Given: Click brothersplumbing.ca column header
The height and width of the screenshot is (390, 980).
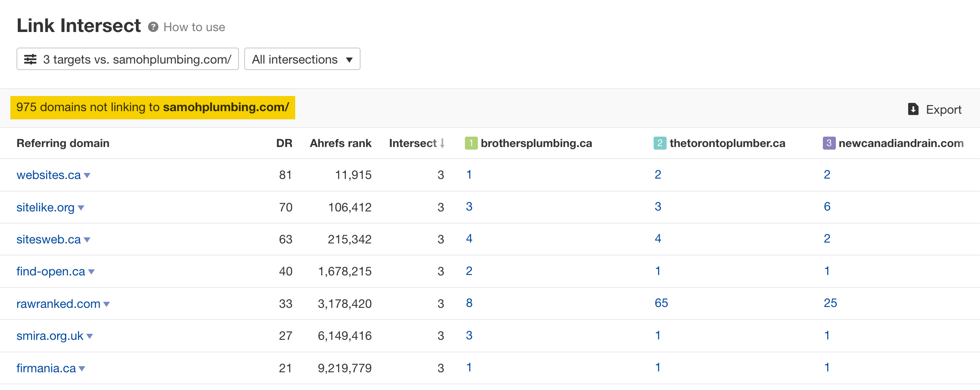Looking at the screenshot, I should (x=536, y=143).
